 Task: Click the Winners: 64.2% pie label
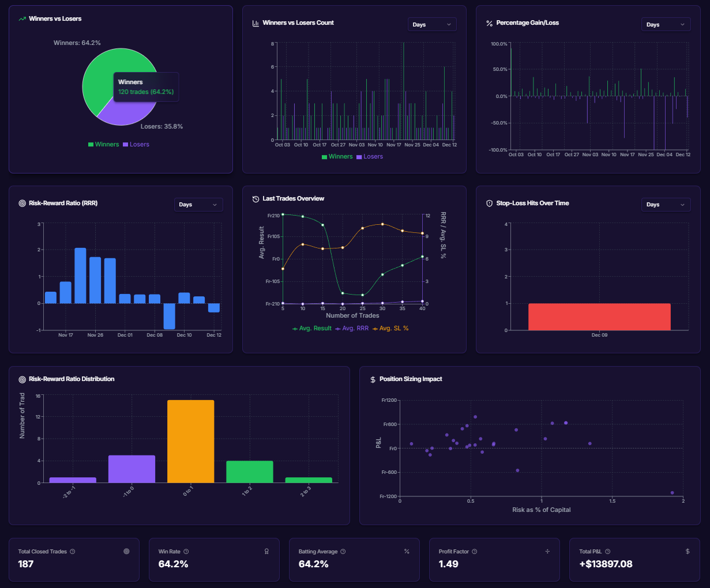coord(77,43)
